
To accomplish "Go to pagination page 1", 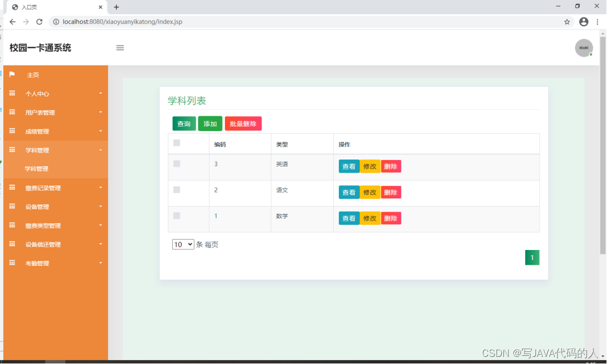I will point(532,258).
